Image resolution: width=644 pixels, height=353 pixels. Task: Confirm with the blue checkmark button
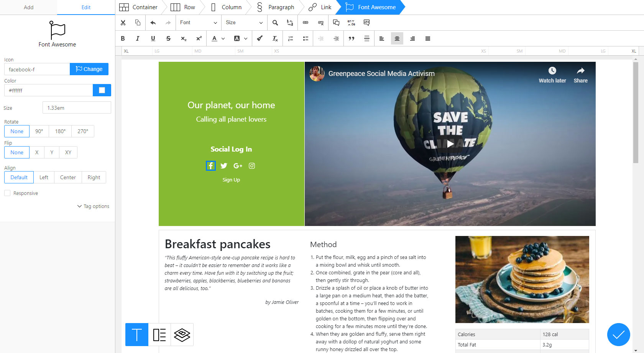tap(619, 335)
